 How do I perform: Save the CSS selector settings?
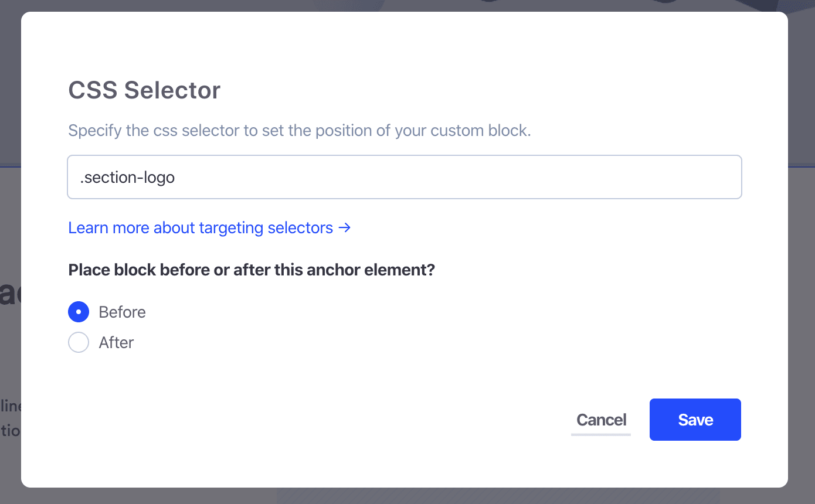click(x=695, y=420)
